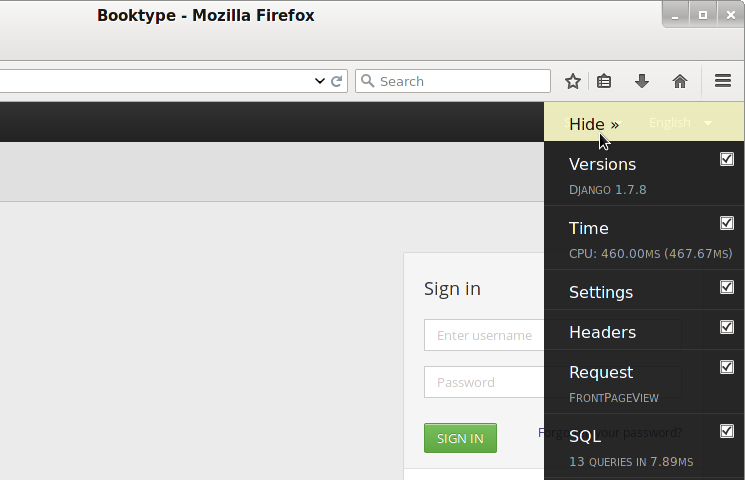Reload the current page
The height and width of the screenshot is (480, 745).
pyautogui.click(x=336, y=81)
